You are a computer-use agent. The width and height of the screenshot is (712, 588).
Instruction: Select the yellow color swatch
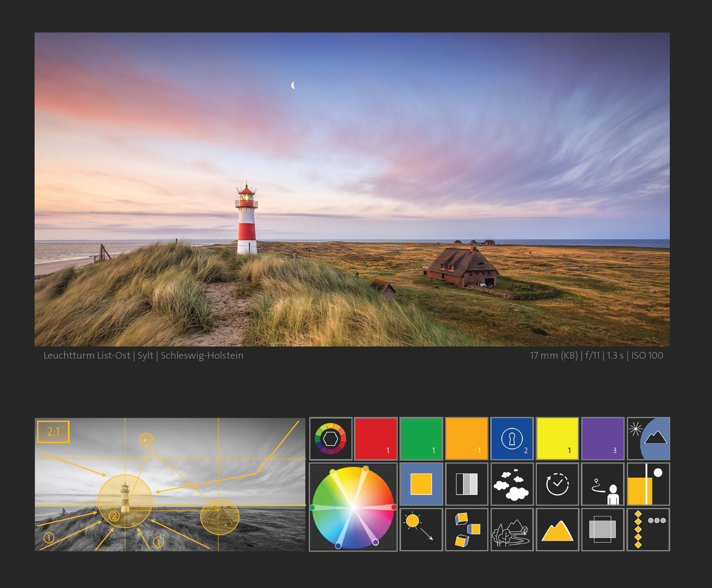[558, 439]
